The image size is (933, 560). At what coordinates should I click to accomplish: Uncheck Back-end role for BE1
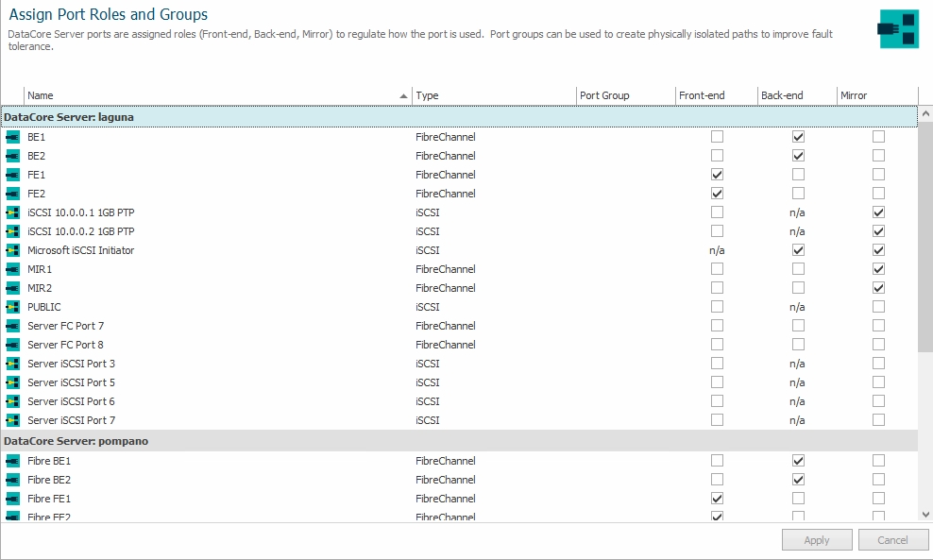(798, 137)
